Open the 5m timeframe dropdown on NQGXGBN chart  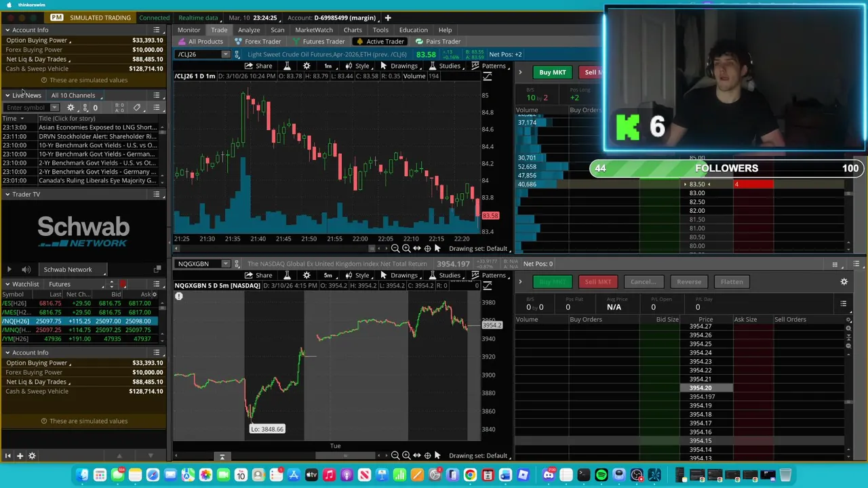click(x=328, y=275)
